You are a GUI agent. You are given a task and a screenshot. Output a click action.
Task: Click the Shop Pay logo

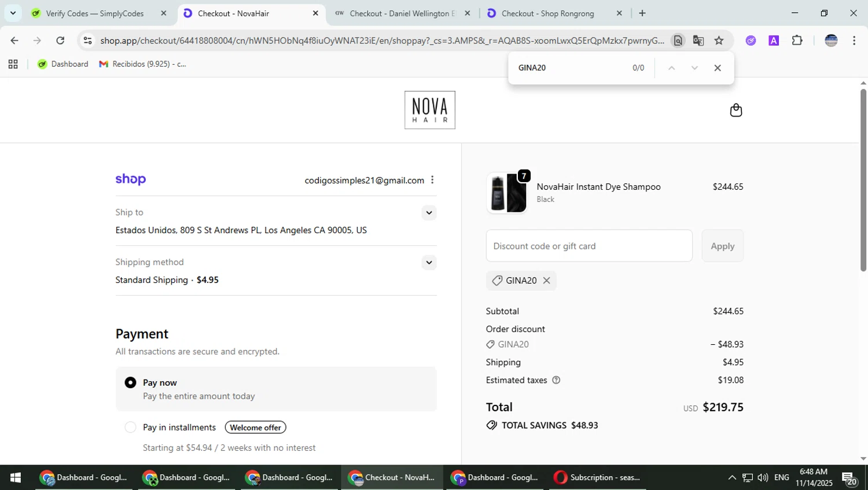pos(131,179)
